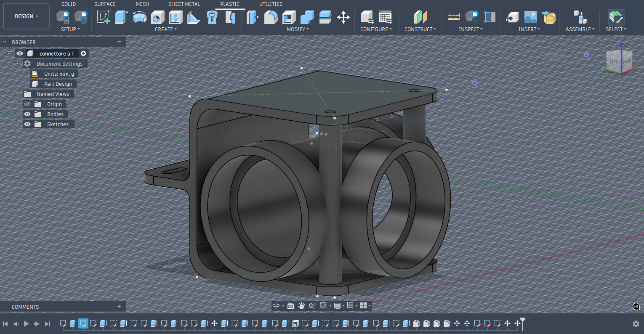Select the Extrude tool in Create
The width and height of the screenshot is (644, 334).
click(x=122, y=17)
